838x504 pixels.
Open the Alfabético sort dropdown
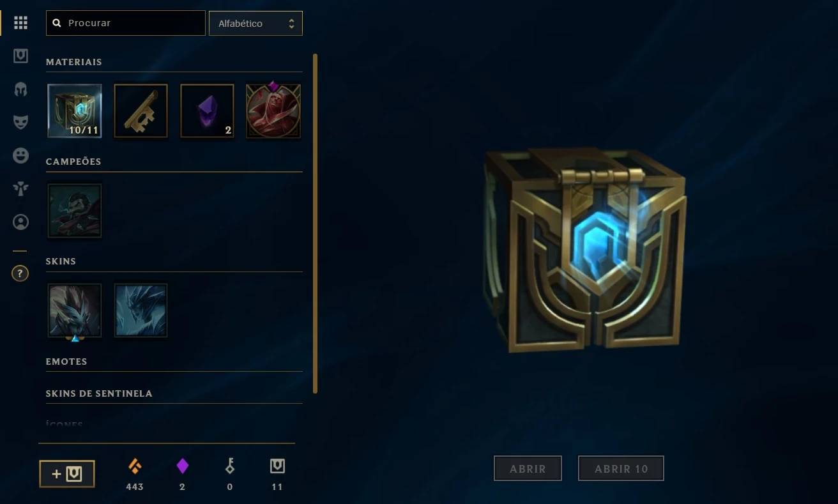click(255, 23)
